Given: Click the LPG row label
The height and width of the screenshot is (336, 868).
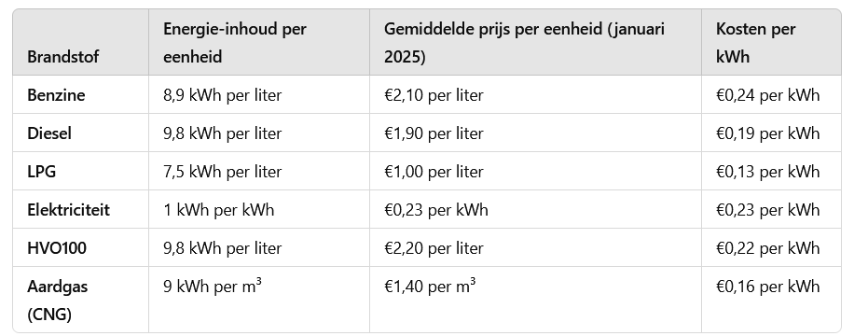Looking at the screenshot, I should point(42,172).
